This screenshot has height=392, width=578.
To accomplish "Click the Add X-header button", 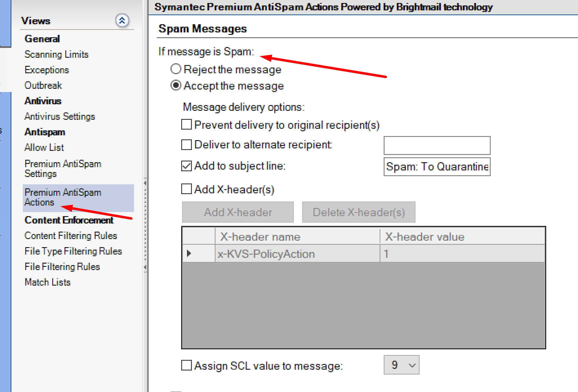I will 238,212.
